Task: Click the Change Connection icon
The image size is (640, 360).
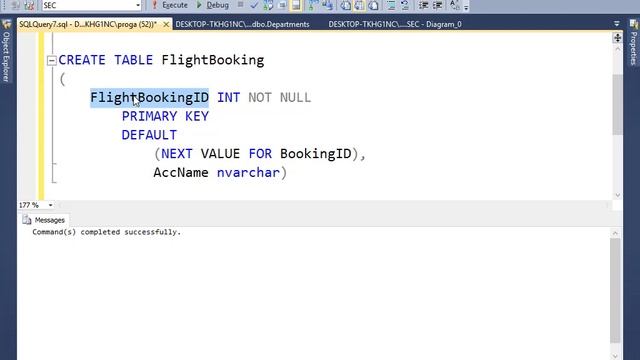Action: tap(29, 5)
